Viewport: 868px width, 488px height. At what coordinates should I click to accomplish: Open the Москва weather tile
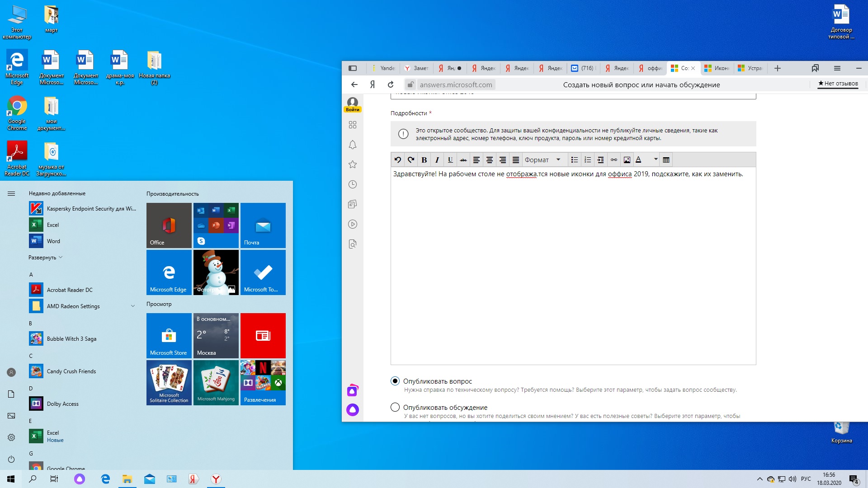216,336
